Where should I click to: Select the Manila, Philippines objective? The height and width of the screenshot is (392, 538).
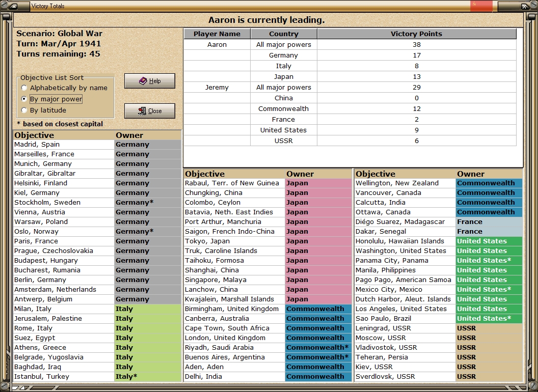(x=405, y=270)
